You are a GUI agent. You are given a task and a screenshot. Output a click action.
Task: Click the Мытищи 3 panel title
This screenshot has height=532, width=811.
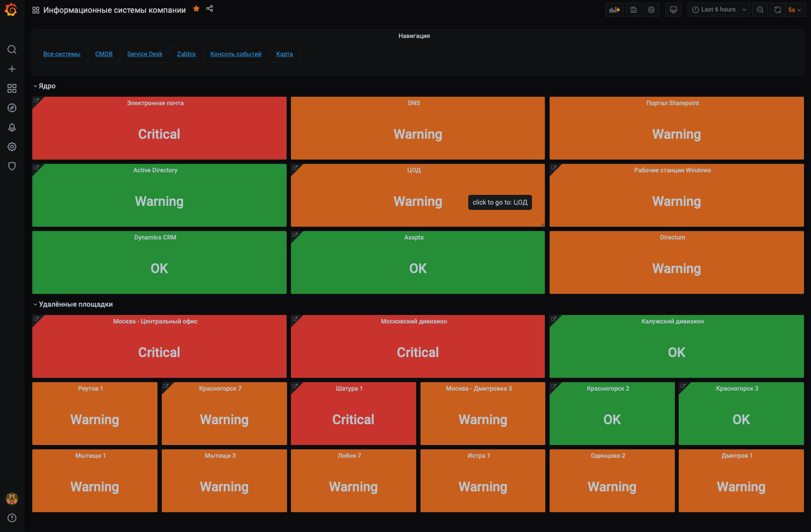(220, 456)
